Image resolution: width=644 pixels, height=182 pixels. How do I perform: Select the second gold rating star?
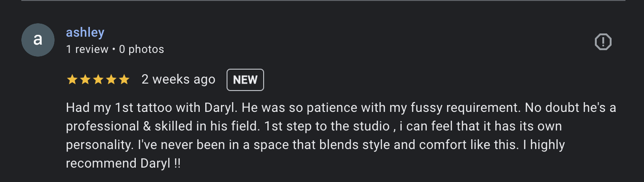85,80
